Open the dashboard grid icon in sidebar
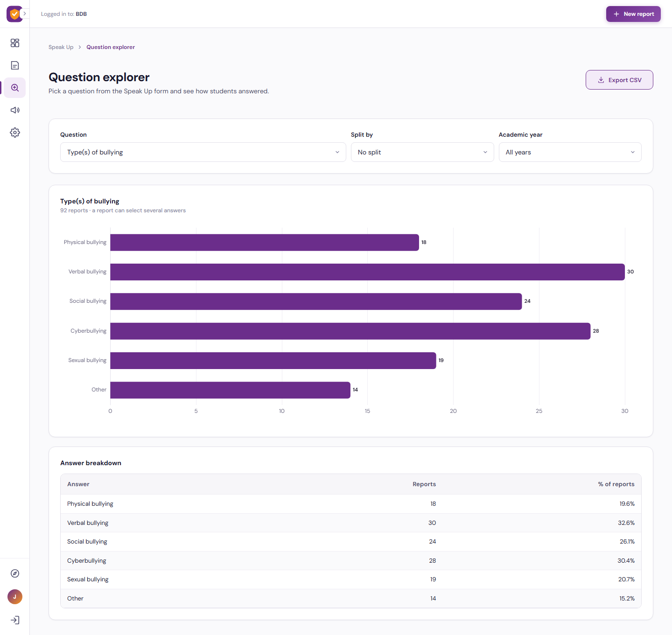 (x=15, y=43)
